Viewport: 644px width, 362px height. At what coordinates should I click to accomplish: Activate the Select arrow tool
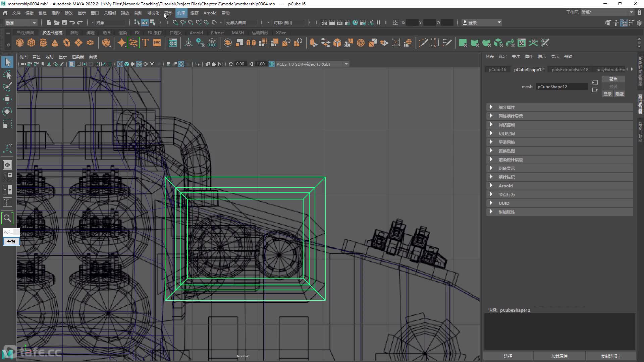click(x=7, y=62)
